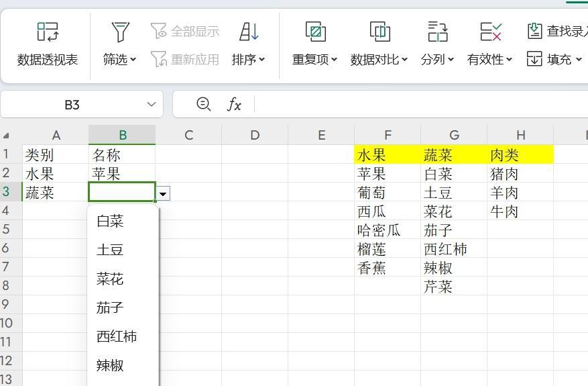This screenshot has height=386, width=588.
Task: Click the Name Box showing B3
Action: tap(72, 104)
